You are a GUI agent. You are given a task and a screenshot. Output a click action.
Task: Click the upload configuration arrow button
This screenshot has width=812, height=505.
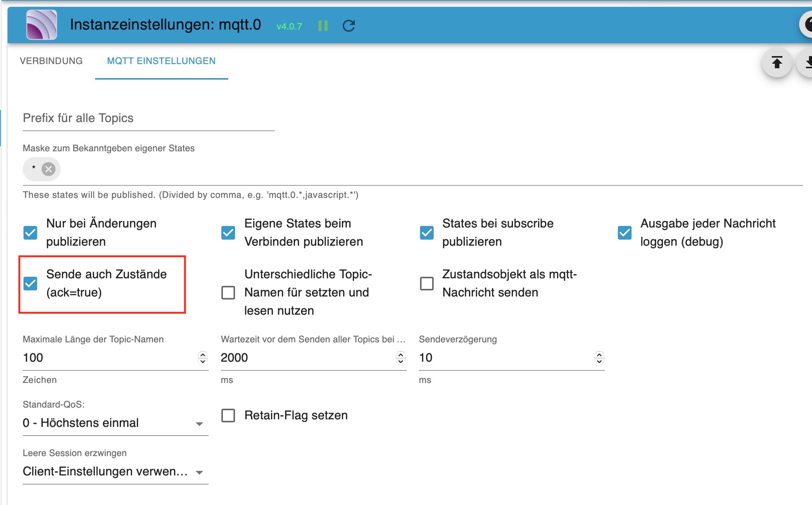(x=777, y=62)
